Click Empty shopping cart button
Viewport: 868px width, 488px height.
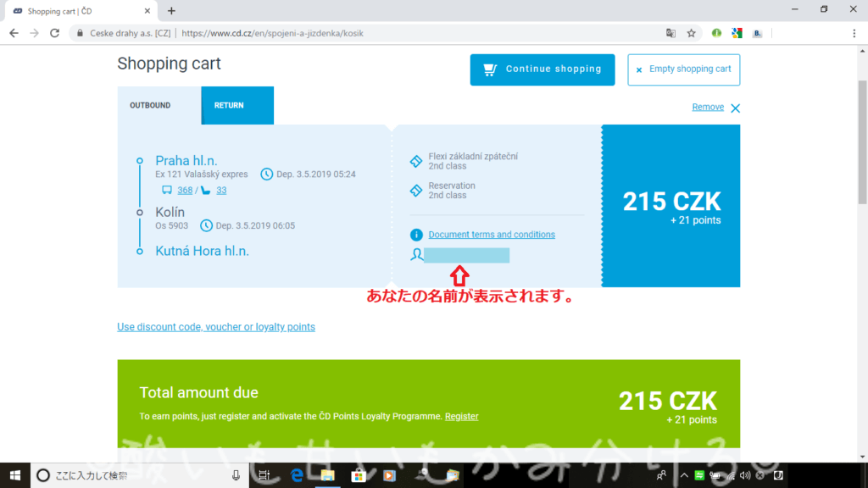pos(684,69)
